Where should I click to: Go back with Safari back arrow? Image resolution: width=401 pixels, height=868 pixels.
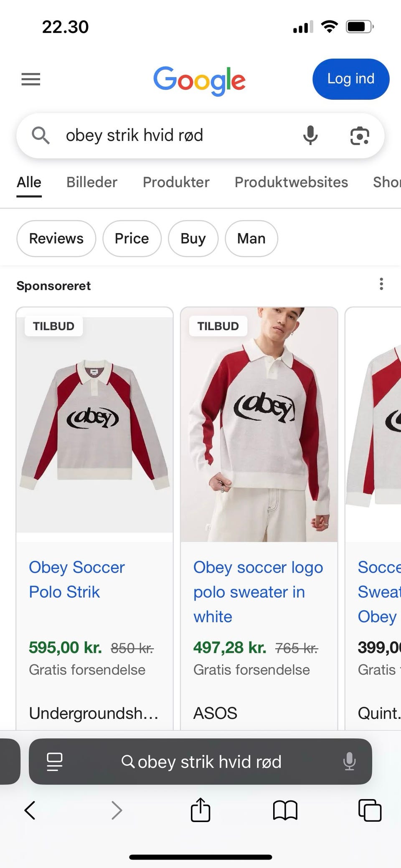coord(30,810)
